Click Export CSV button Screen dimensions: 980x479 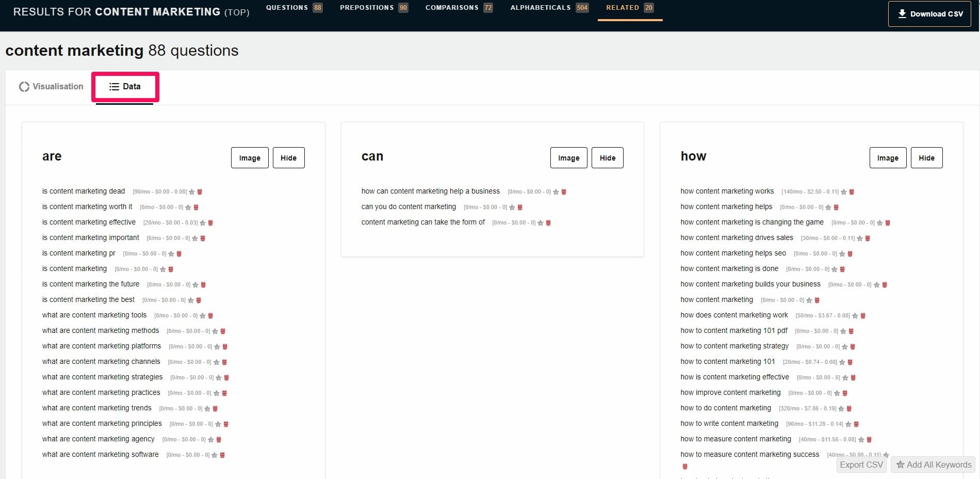(x=861, y=465)
